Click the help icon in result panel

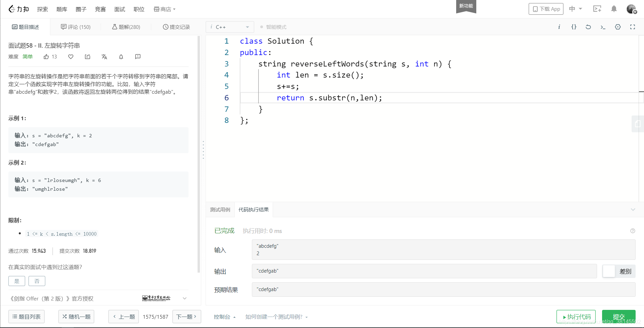633,231
